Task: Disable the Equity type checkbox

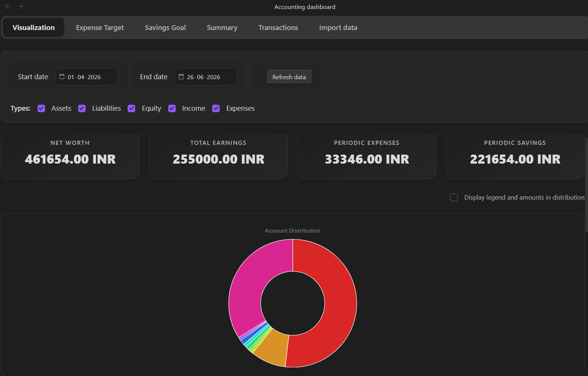Action: click(x=131, y=108)
